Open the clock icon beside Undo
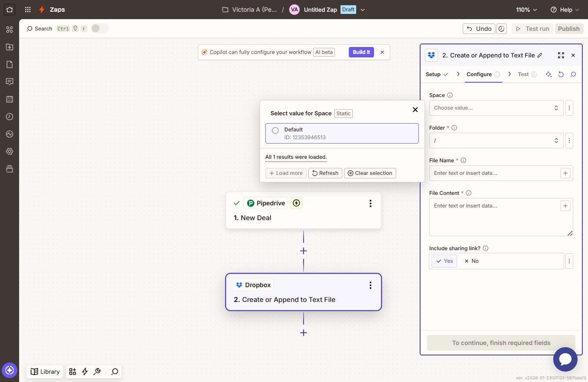The height and width of the screenshot is (382, 588). [501, 29]
